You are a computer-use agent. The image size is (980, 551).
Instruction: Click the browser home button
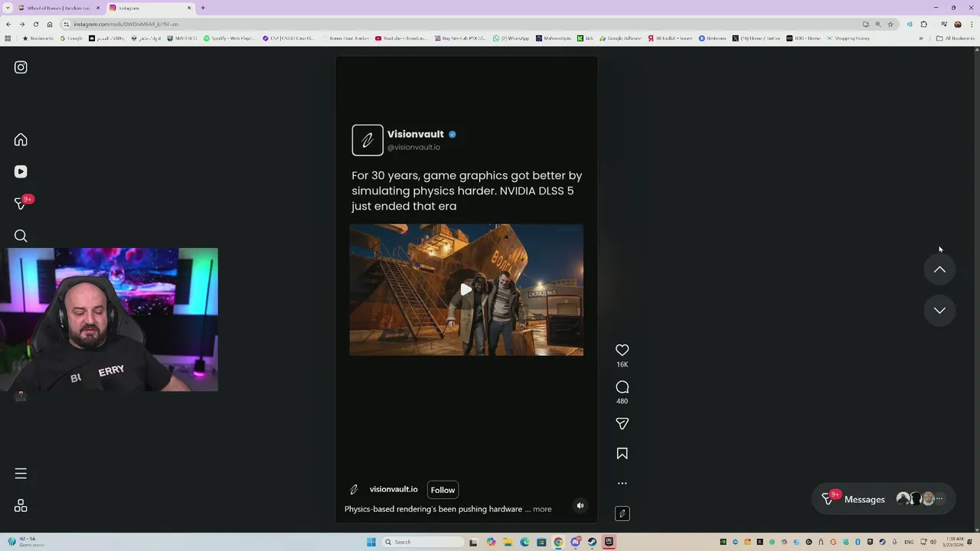coord(50,24)
